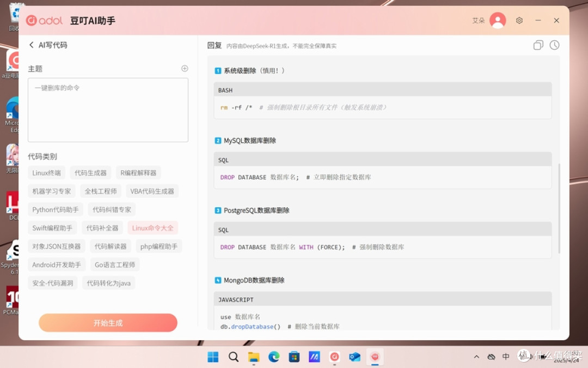Screen dimensions: 588x368
Task: Select the 机器学习专家 category
Action: tap(52, 191)
